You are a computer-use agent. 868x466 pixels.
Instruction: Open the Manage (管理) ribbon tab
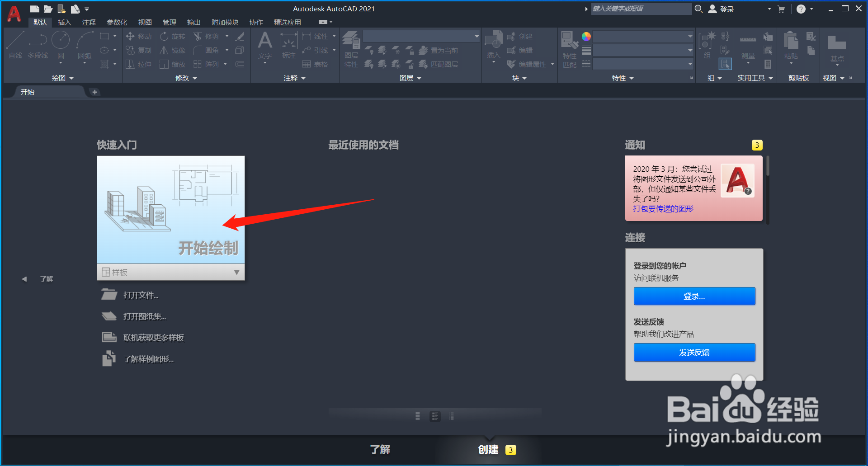click(169, 22)
